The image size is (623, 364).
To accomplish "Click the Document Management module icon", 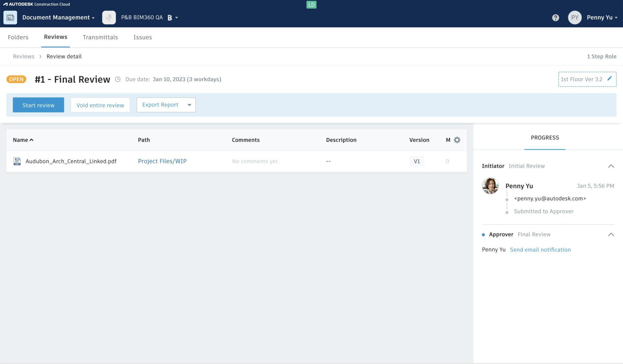I will 10,18.
